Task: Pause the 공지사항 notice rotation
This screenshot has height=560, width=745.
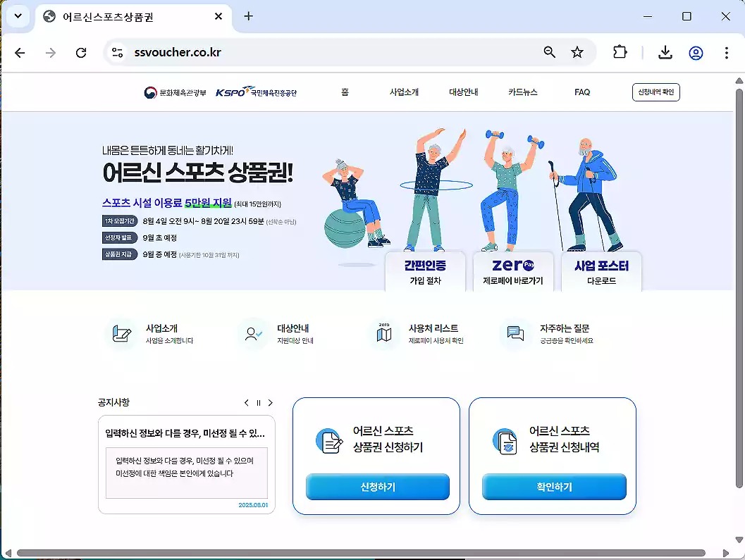Action: click(258, 403)
